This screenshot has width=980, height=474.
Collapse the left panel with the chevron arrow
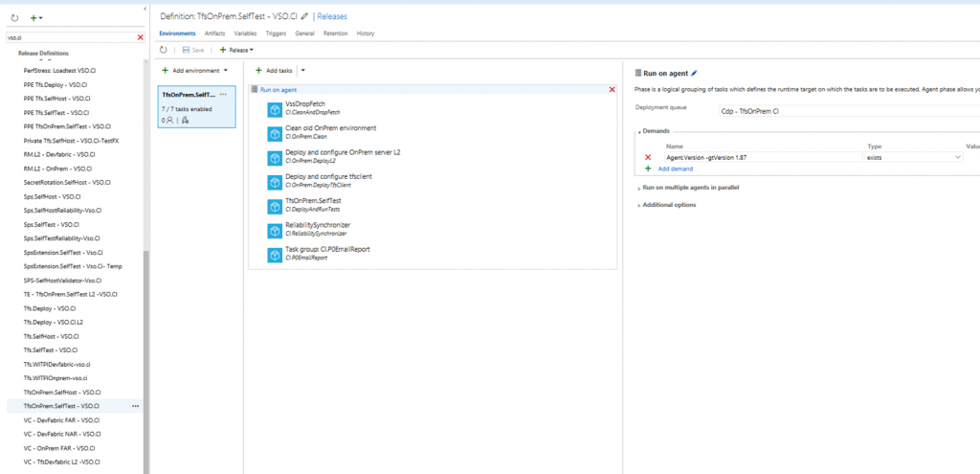(x=145, y=9)
